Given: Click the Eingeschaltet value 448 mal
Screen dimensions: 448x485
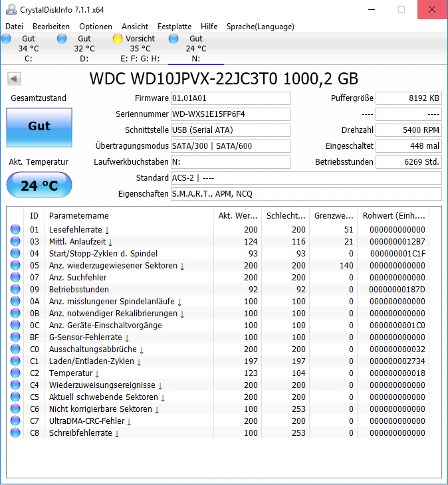Looking at the screenshot, I should coord(409,146).
